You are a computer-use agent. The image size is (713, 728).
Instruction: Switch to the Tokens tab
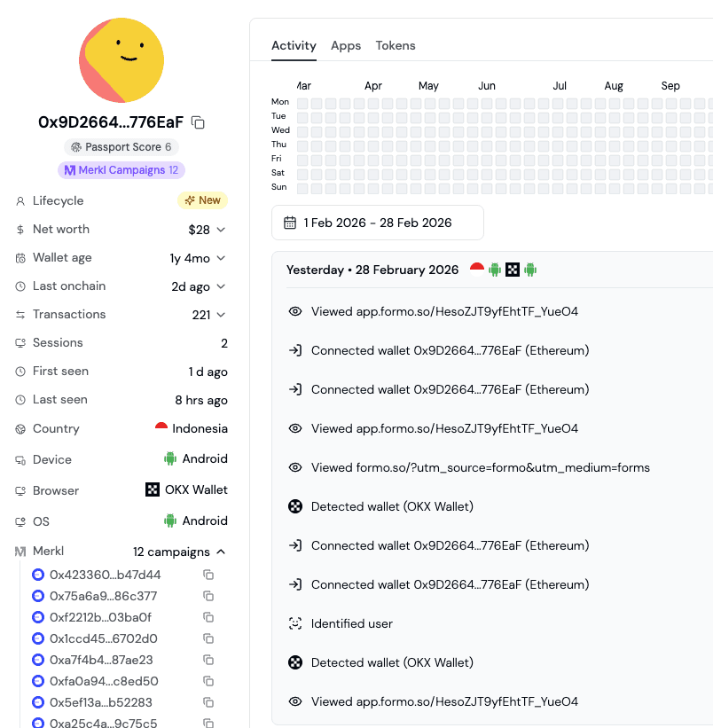pyautogui.click(x=396, y=45)
